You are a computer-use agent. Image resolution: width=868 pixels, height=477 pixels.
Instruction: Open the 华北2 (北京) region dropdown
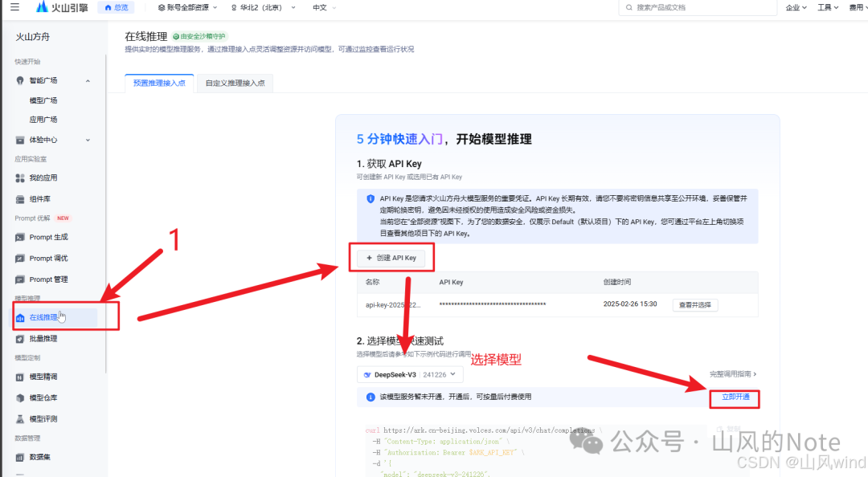(264, 7)
